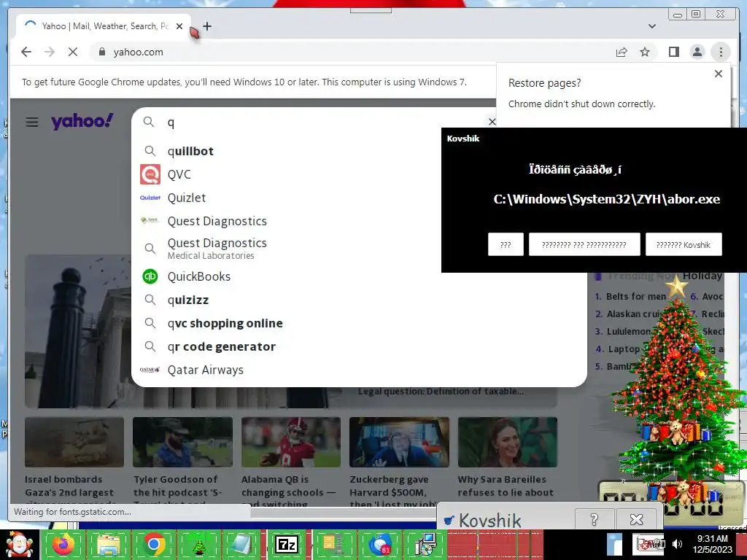
Task: Open a new tab with the plus button
Action: click(x=206, y=26)
